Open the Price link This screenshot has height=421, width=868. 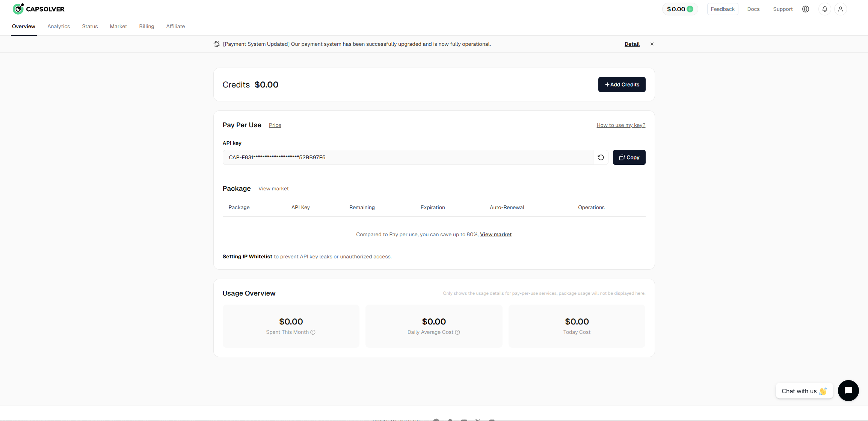(275, 125)
